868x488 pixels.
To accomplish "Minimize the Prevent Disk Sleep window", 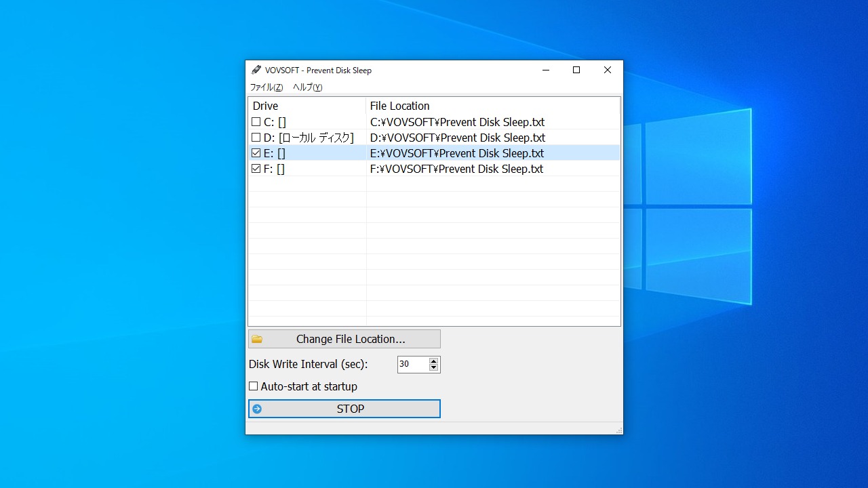I will point(545,70).
